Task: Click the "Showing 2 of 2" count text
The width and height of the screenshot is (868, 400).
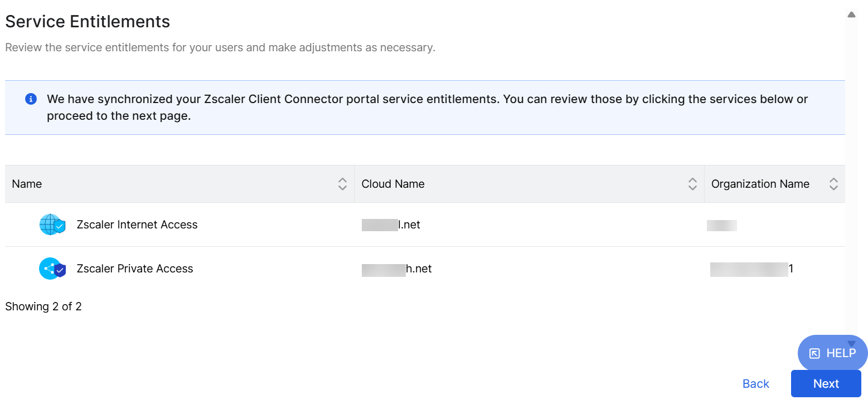Action: [43, 306]
